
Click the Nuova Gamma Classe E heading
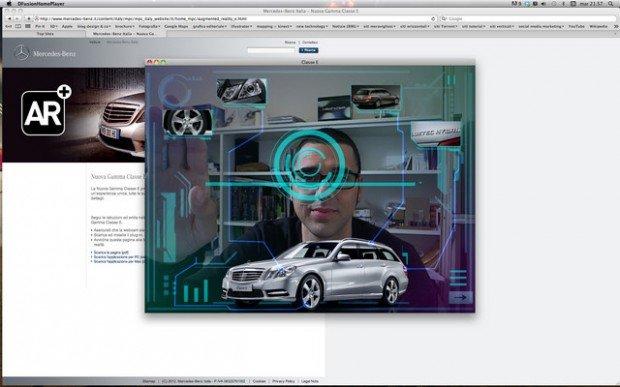[x=118, y=176]
